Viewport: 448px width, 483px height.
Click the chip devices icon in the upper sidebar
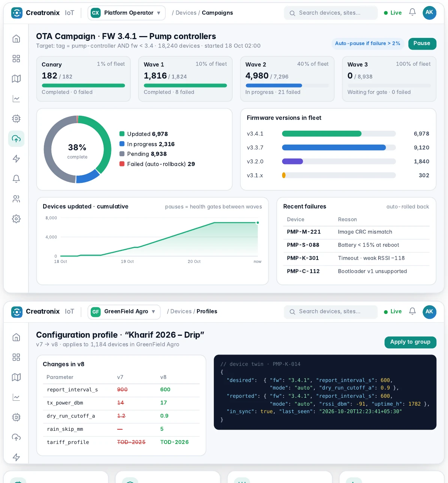click(16, 119)
